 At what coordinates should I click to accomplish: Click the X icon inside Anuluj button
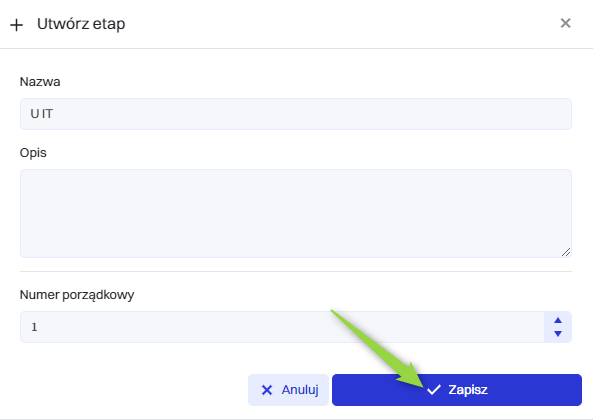tap(267, 390)
